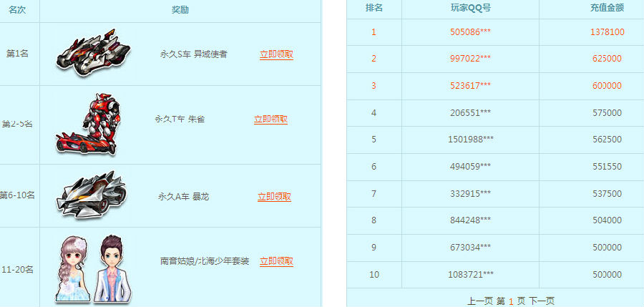The image size is (644, 307).
Task: Click QQ number 1501988***
Action: tap(471, 140)
